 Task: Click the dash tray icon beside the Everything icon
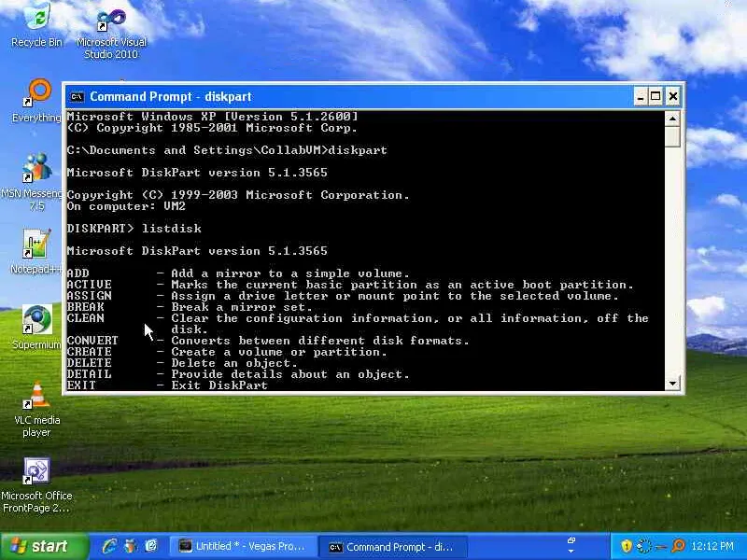point(661,546)
